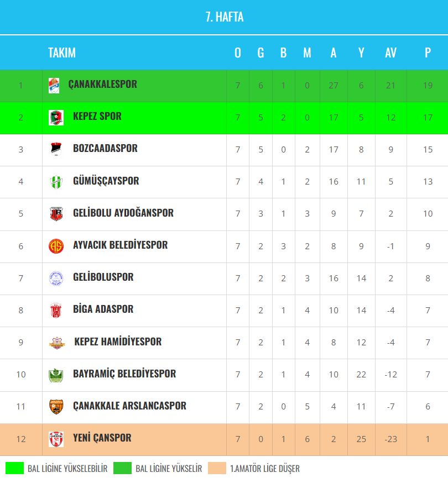The height and width of the screenshot is (478, 448).
Task: Select the 7. HAFTA header tab
Action: coord(224,17)
